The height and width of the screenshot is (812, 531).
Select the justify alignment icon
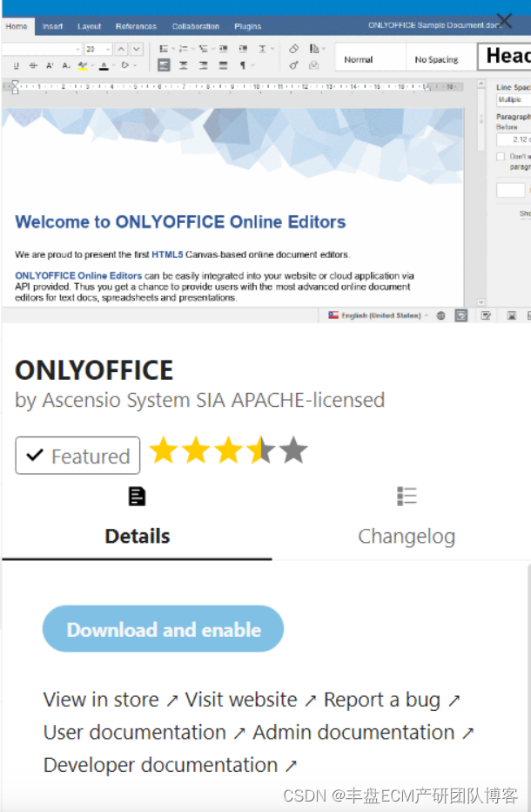point(223,65)
